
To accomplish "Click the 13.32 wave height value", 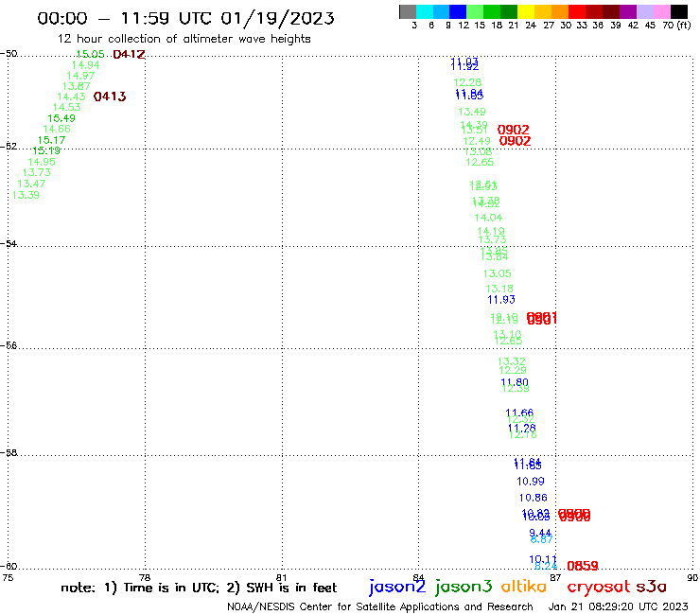I will [x=512, y=361].
